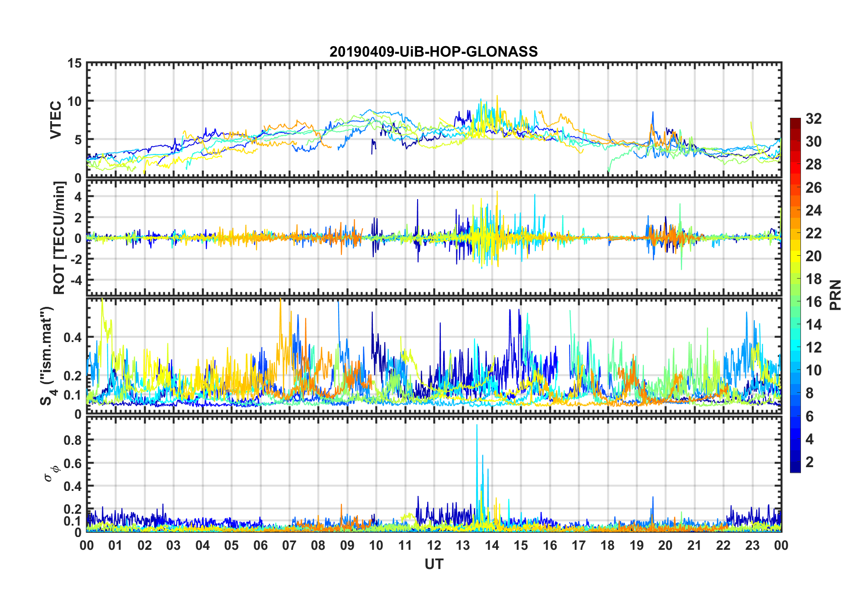Click the colorbar tick label "28"
The width and height of the screenshot is (868, 590).
point(814,164)
